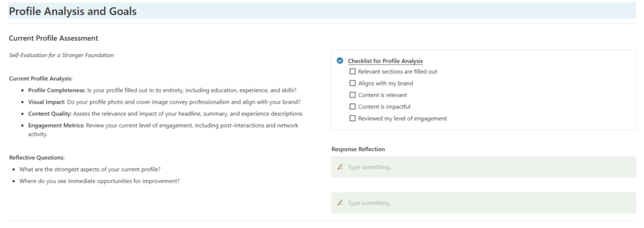This screenshot has height=228, width=644.
Task: Select the 'Profile Analysis and Goals' heading
Action: (x=73, y=11)
